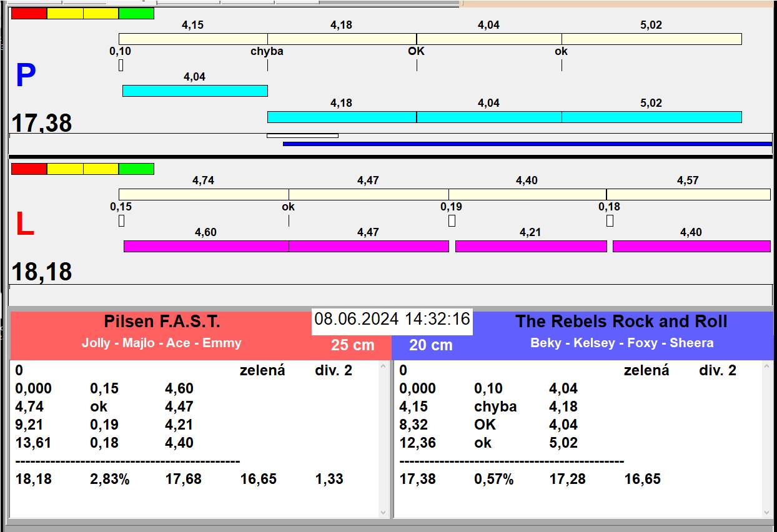Click the green start light in lane P
This screenshot has width=777, height=532.
(x=136, y=13)
